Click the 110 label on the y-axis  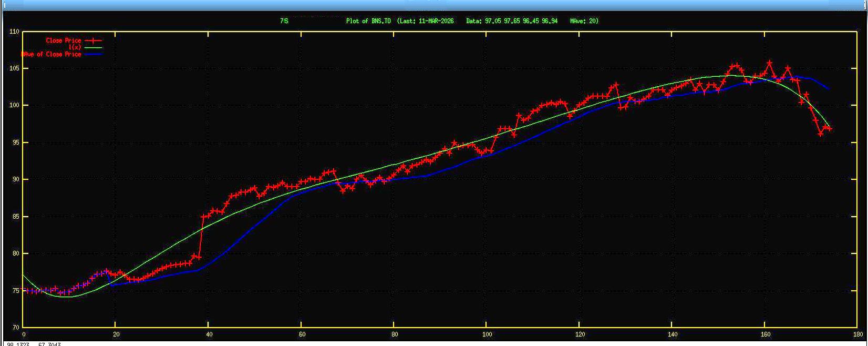(14, 32)
